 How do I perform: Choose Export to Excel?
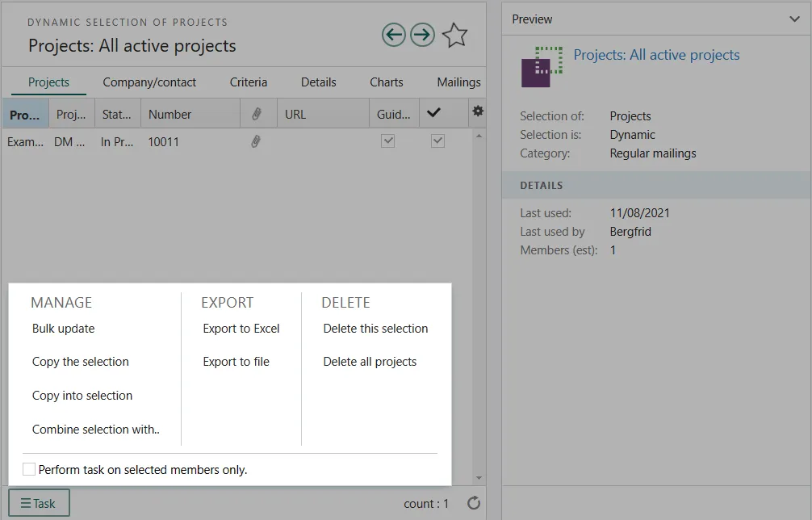(x=241, y=329)
